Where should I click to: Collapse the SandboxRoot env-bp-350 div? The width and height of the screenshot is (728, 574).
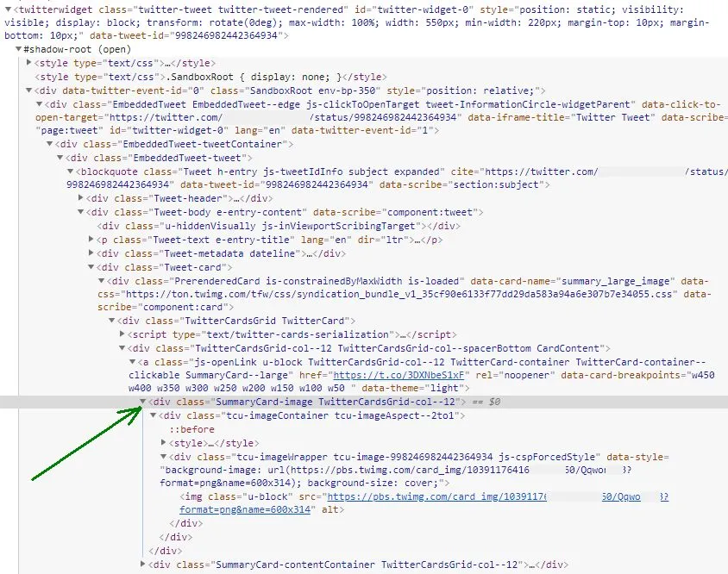(28, 90)
